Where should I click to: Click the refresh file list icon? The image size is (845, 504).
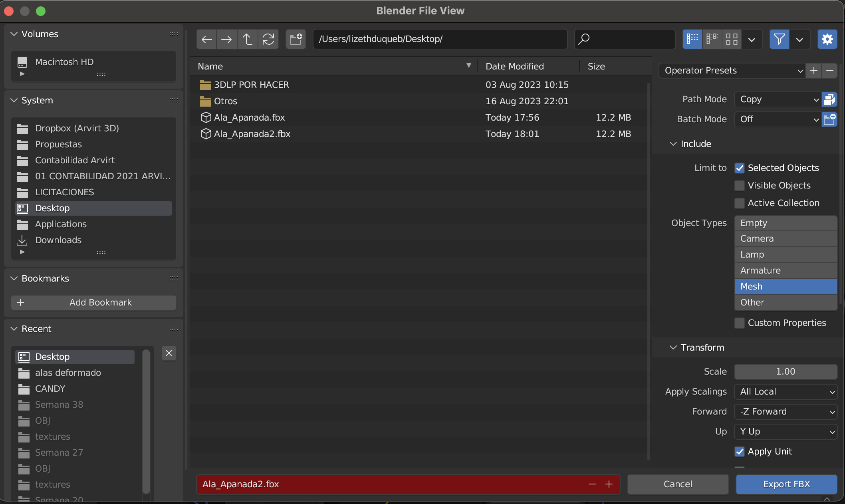[x=268, y=39]
